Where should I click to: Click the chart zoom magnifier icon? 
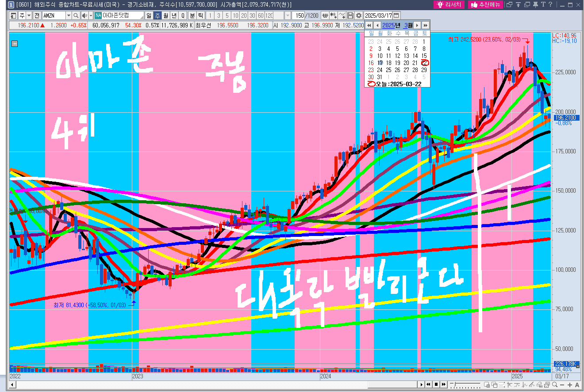[x=555, y=384]
